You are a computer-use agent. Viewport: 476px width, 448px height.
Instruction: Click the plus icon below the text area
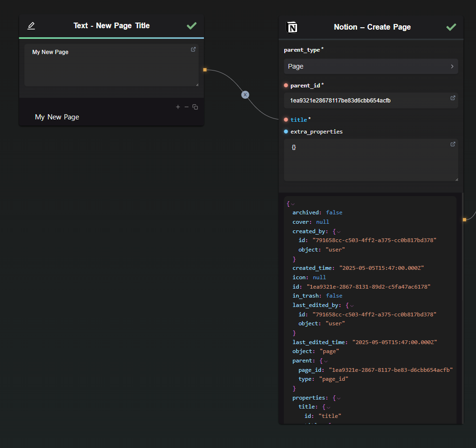tap(178, 107)
